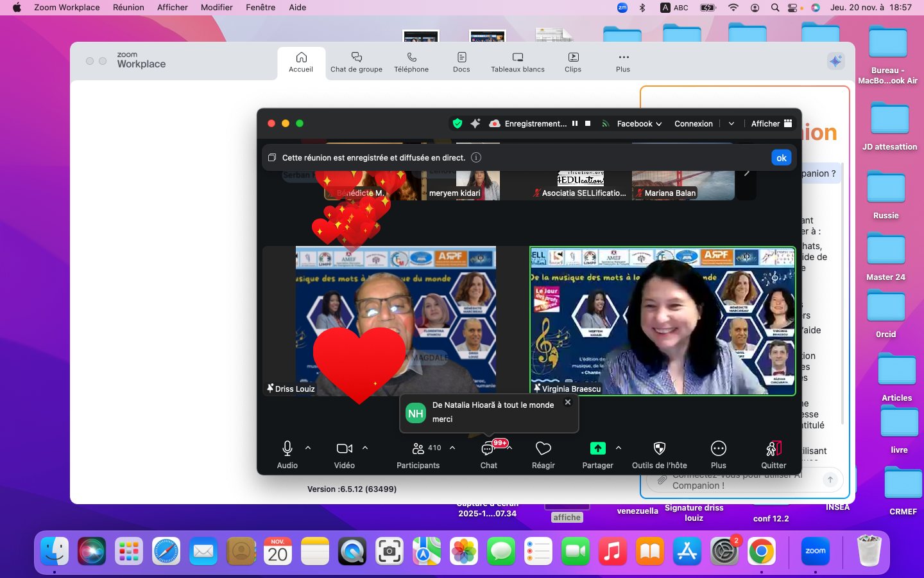Click the green Partager screen icon
The height and width of the screenshot is (578, 924).
tap(597, 449)
